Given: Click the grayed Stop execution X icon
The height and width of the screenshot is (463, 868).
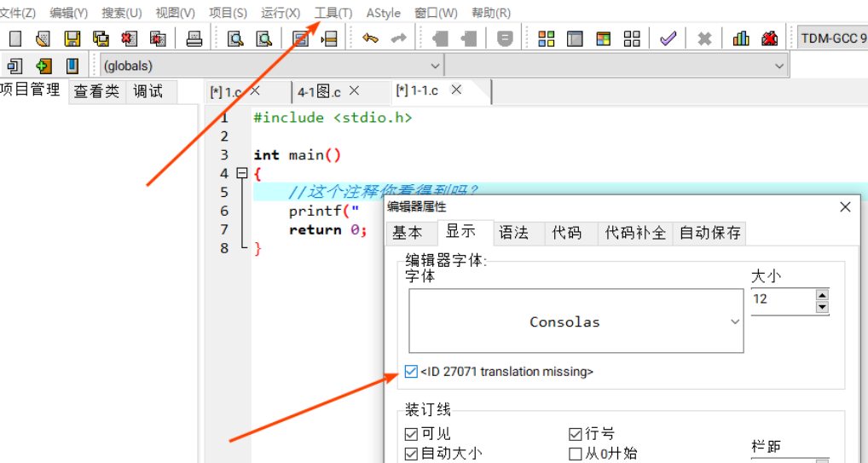Looking at the screenshot, I should (x=704, y=38).
